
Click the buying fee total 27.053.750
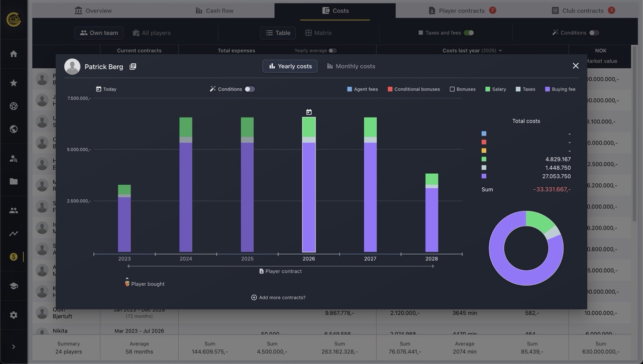point(556,176)
